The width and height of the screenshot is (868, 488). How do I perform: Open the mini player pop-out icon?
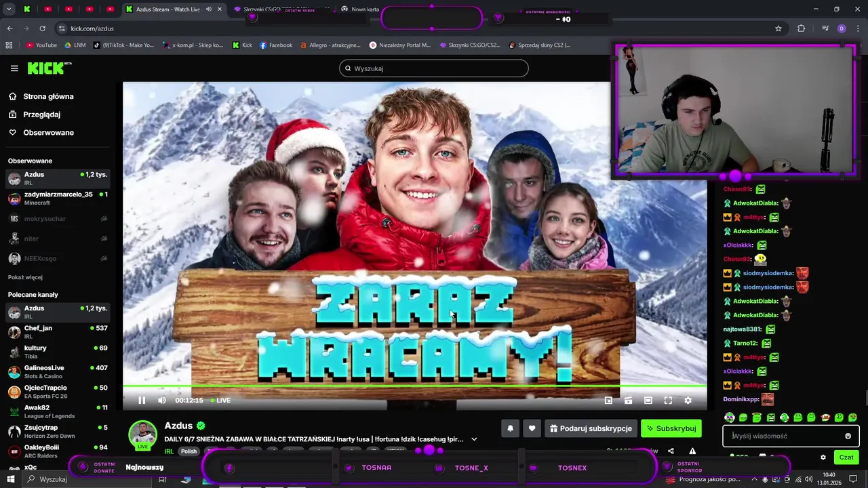click(x=608, y=401)
